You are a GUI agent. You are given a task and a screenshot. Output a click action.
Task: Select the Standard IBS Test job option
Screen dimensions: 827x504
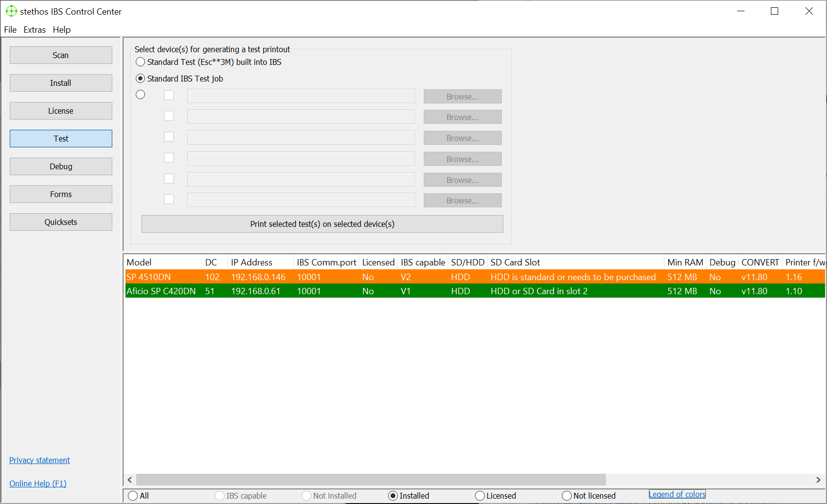click(x=141, y=79)
